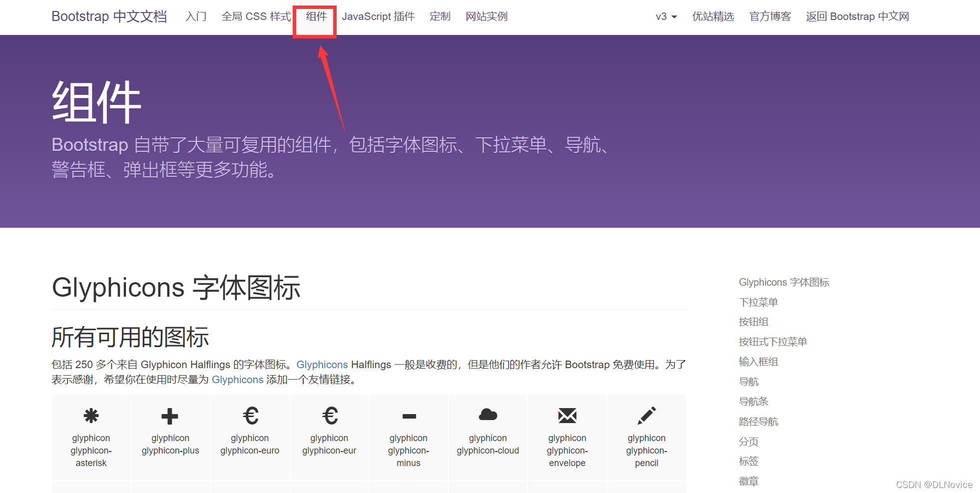Click the 所有可用的图标 subheading
The width and height of the screenshot is (980, 493).
[130, 337]
